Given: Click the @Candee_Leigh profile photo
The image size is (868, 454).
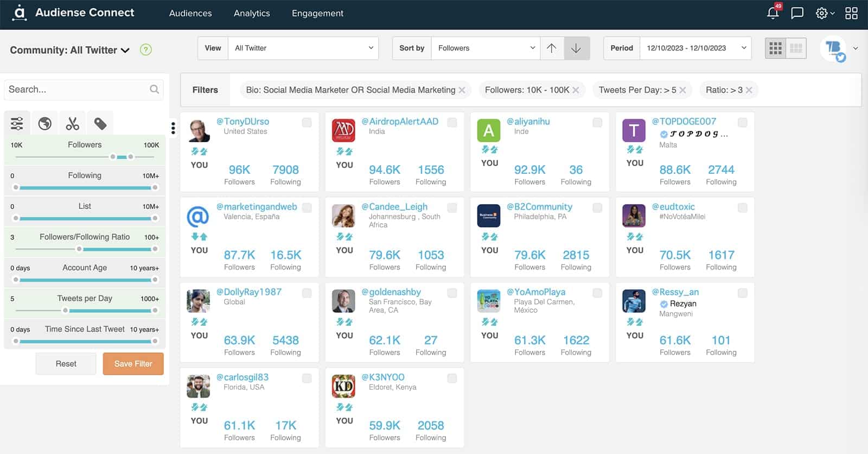Looking at the screenshot, I should (343, 216).
